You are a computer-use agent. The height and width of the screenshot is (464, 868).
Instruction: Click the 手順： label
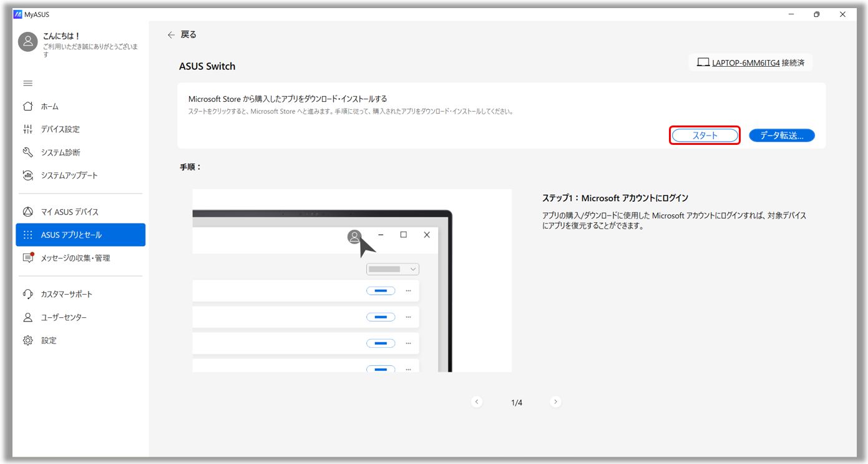pyautogui.click(x=190, y=167)
